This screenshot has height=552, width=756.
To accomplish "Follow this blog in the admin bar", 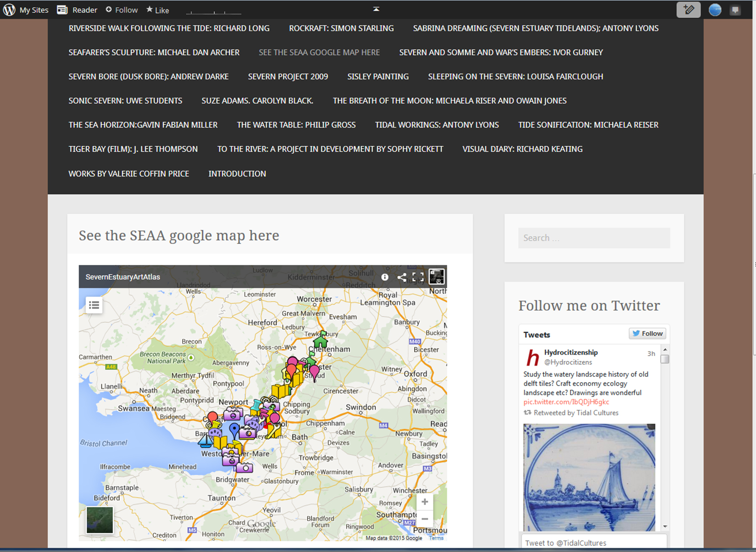I will 122,10.
